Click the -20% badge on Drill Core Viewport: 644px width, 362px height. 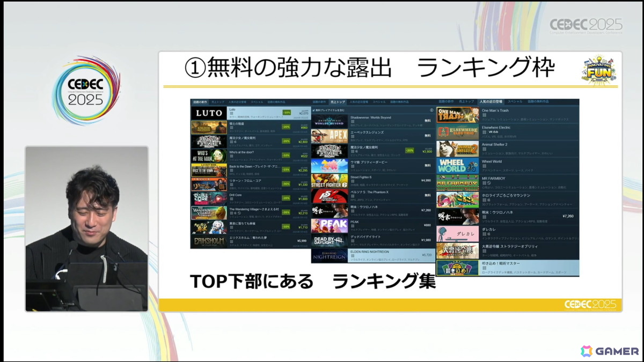287,198
